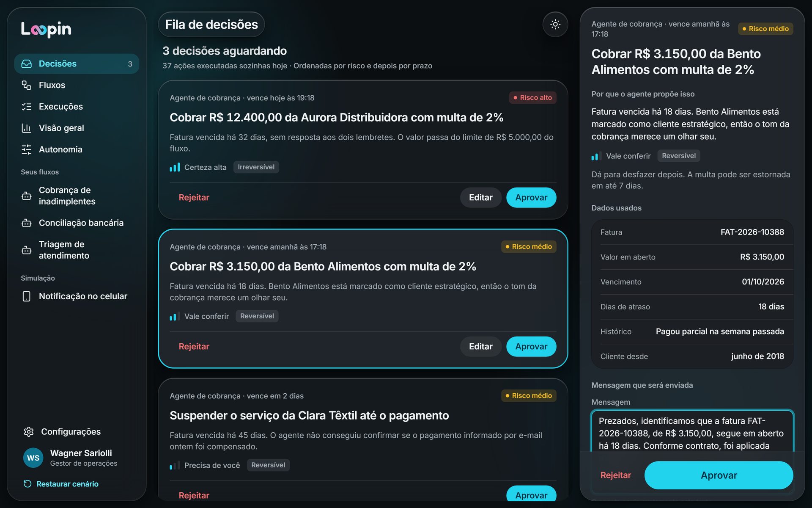Click Risco médio badge in detail panel
Screen dimensions: 812x508
765,29
